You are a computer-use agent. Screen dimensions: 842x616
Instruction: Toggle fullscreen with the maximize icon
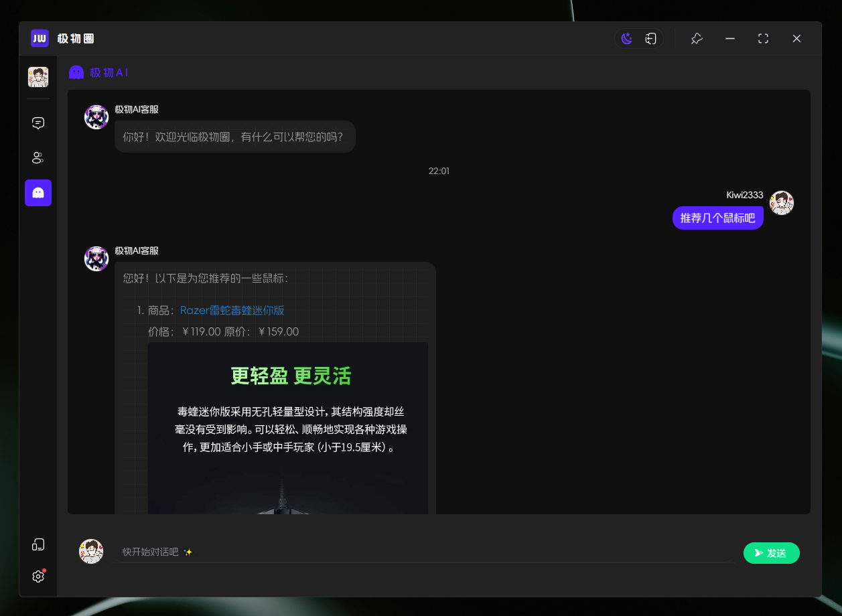tap(763, 39)
